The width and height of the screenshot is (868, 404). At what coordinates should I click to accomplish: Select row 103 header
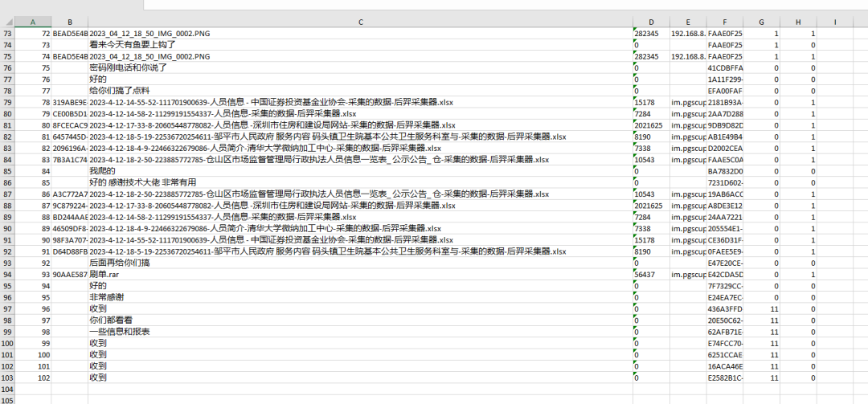click(6, 377)
